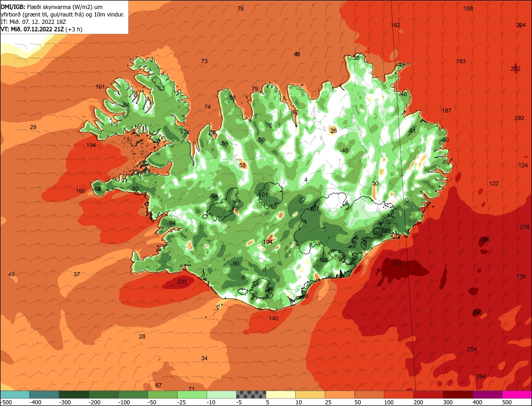
Task: Click the 'IT: Mið. 07. 12. 2022 18Z' line
Action: coord(33,22)
